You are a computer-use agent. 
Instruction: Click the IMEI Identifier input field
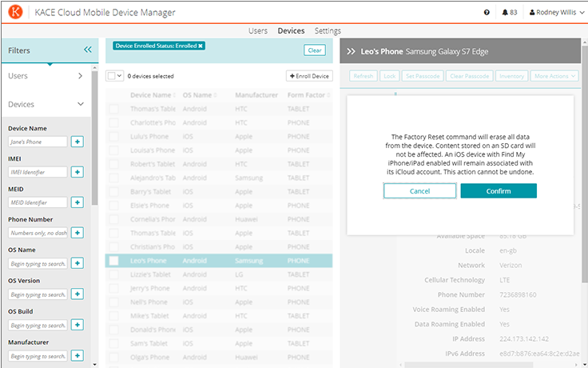tap(38, 172)
